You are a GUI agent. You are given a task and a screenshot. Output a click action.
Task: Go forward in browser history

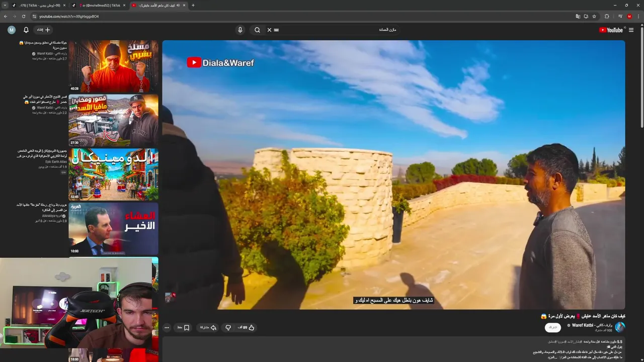(x=14, y=16)
